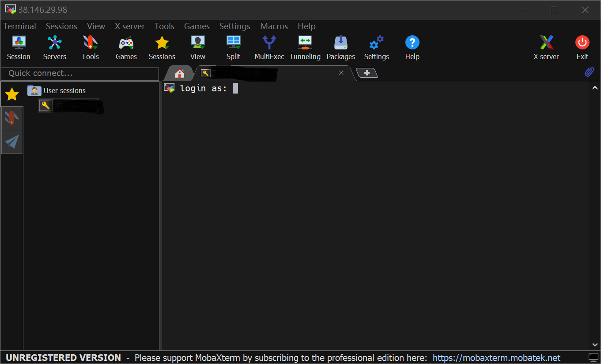Open the paper plane sidebar tab

[x=12, y=142]
